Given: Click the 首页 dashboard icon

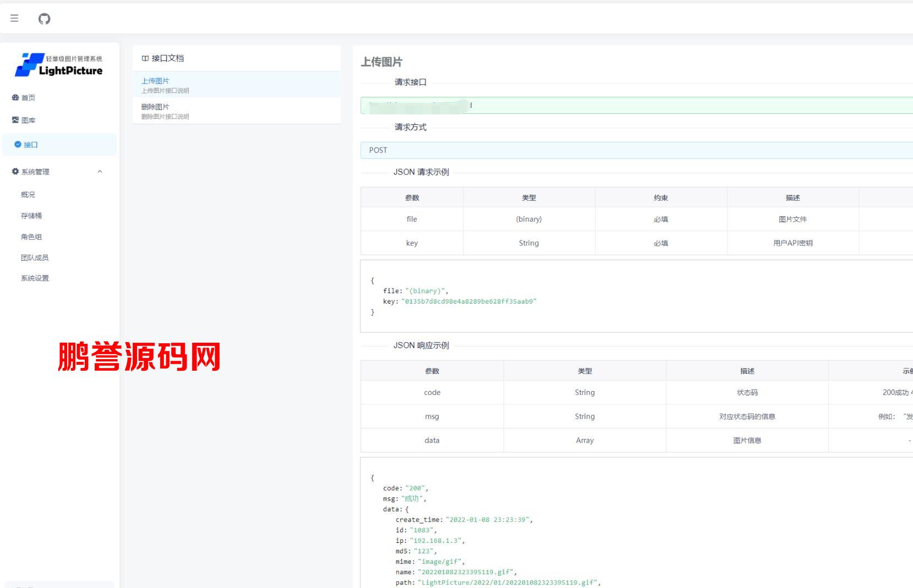Looking at the screenshot, I should pos(15,97).
